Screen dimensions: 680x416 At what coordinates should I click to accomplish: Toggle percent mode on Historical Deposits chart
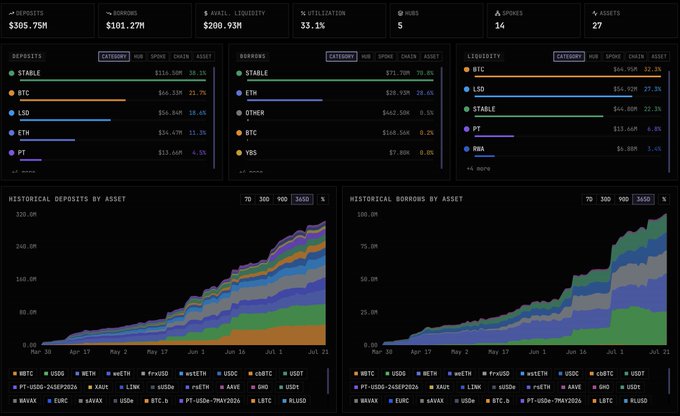pos(323,199)
